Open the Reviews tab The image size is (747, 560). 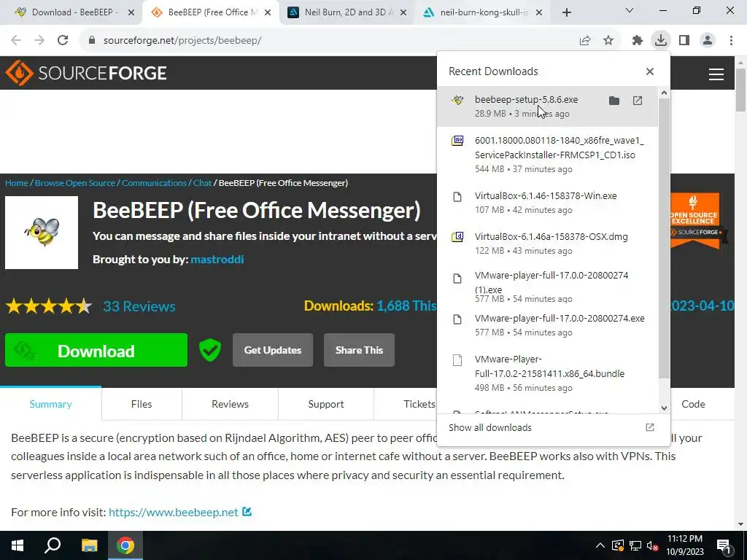click(230, 404)
